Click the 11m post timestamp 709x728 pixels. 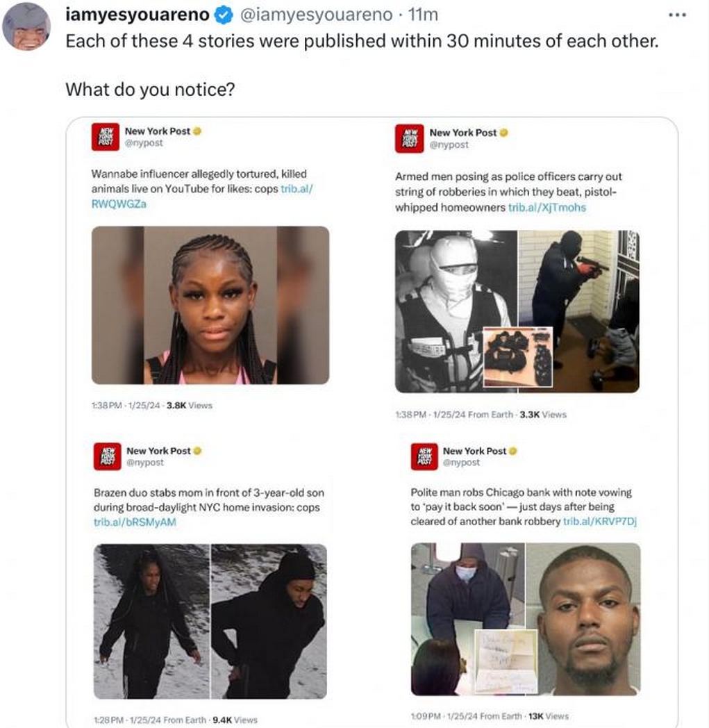423,15
